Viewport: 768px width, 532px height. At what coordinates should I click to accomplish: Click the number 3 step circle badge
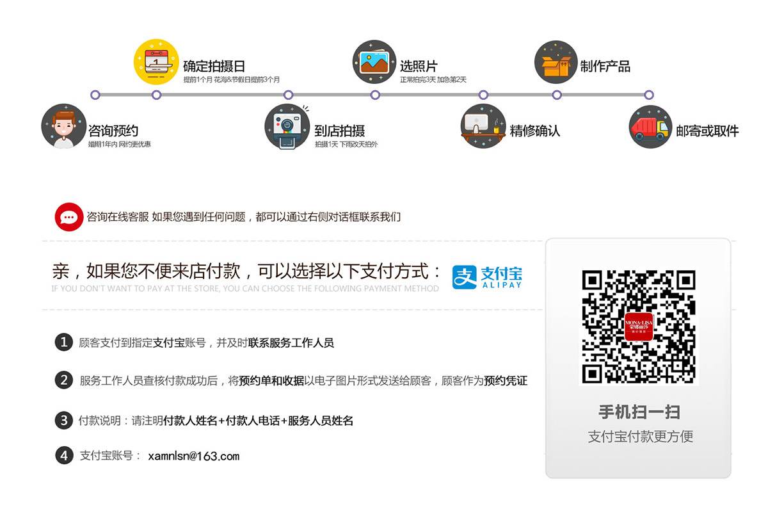[63, 421]
